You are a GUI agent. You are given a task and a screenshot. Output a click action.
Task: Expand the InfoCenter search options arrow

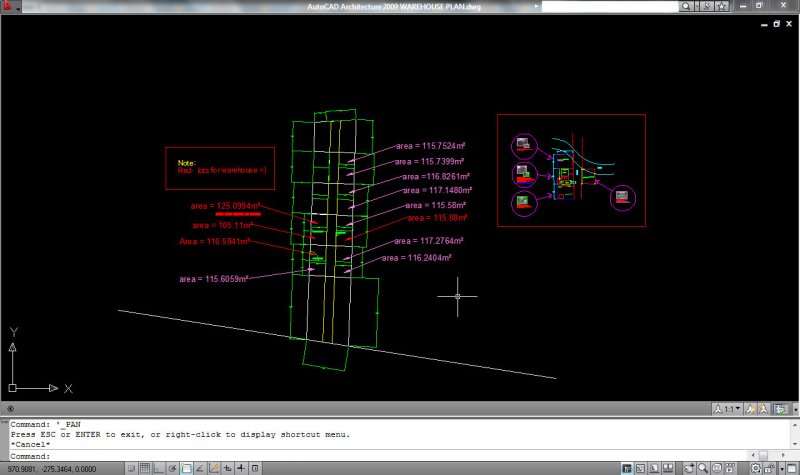coord(697,6)
